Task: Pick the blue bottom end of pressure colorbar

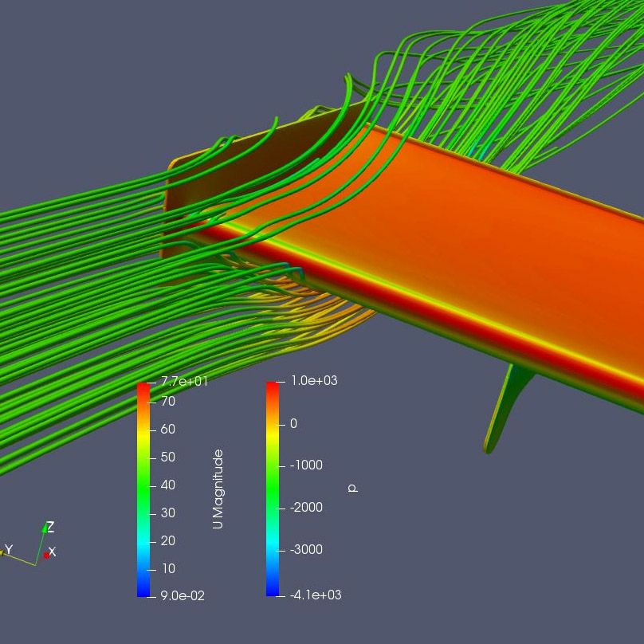Action: click(273, 591)
